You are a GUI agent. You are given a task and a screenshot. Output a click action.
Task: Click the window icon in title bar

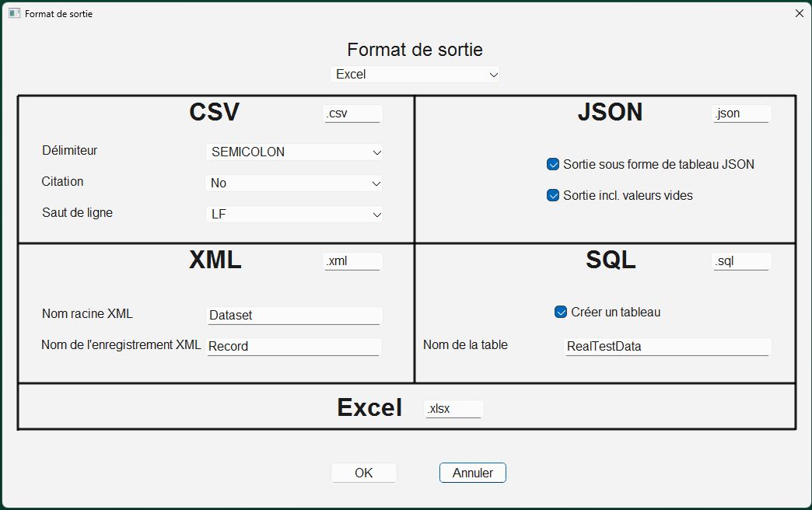[15, 13]
